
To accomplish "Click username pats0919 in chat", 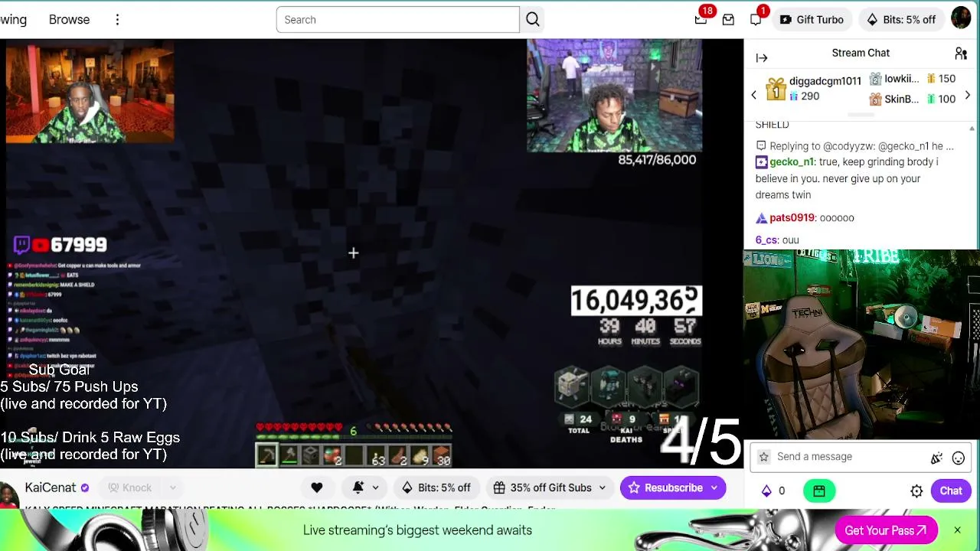I will [792, 218].
